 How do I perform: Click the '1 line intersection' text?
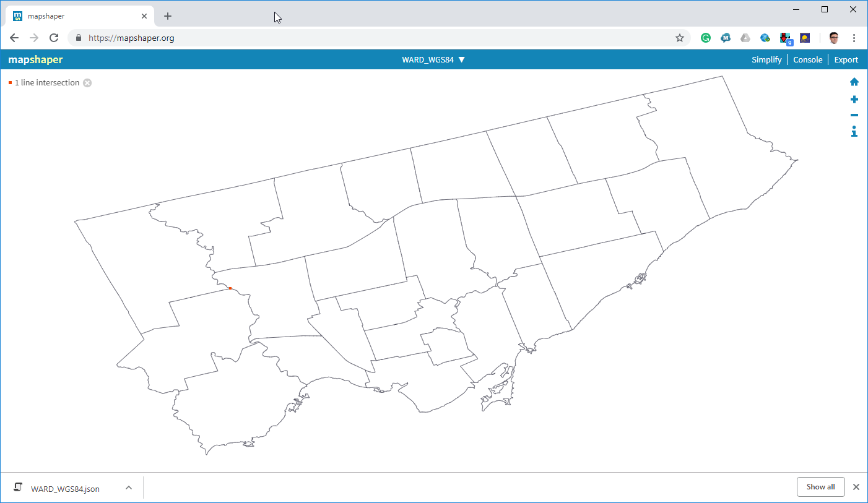(x=47, y=83)
